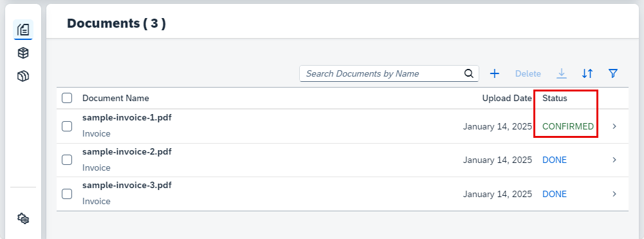Open settings gear in sidebar
The height and width of the screenshot is (239, 644).
point(23,218)
